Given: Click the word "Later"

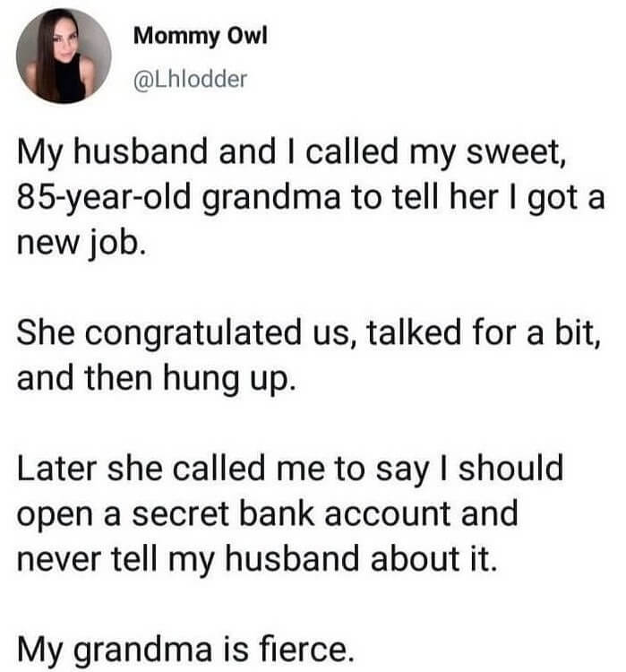Looking at the screenshot, I should tap(59, 468).
